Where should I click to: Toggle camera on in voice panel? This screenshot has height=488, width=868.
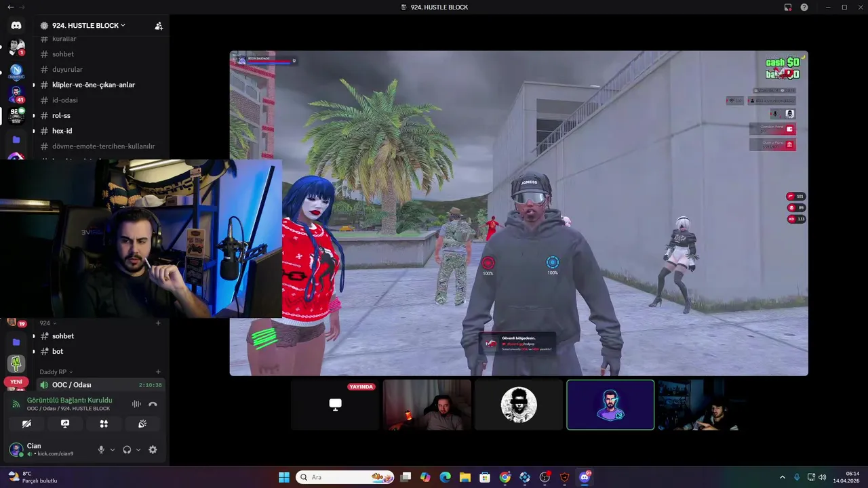(x=26, y=424)
